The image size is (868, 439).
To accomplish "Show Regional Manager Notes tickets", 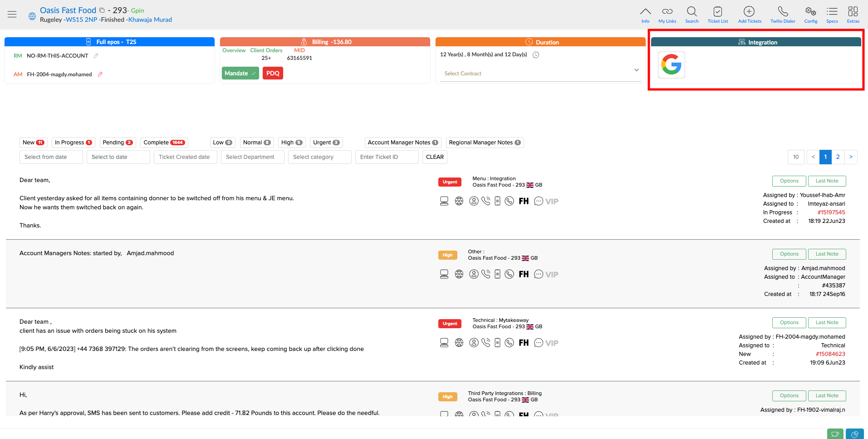I will click(485, 143).
